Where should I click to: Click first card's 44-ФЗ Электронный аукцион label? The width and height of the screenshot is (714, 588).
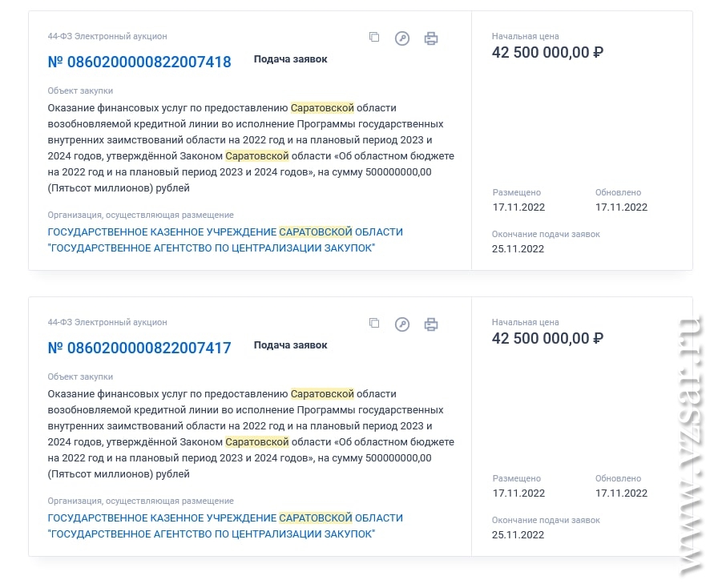(107, 36)
